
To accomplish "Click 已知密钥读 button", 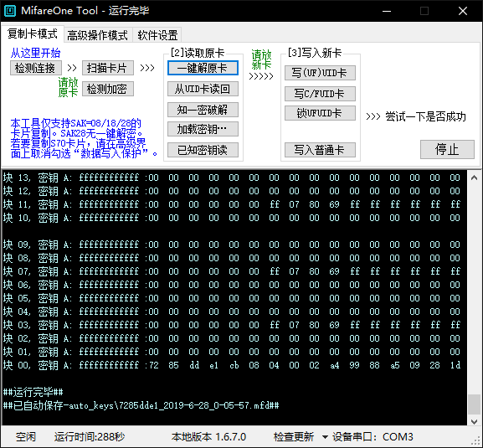I will (x=203, y=150).
